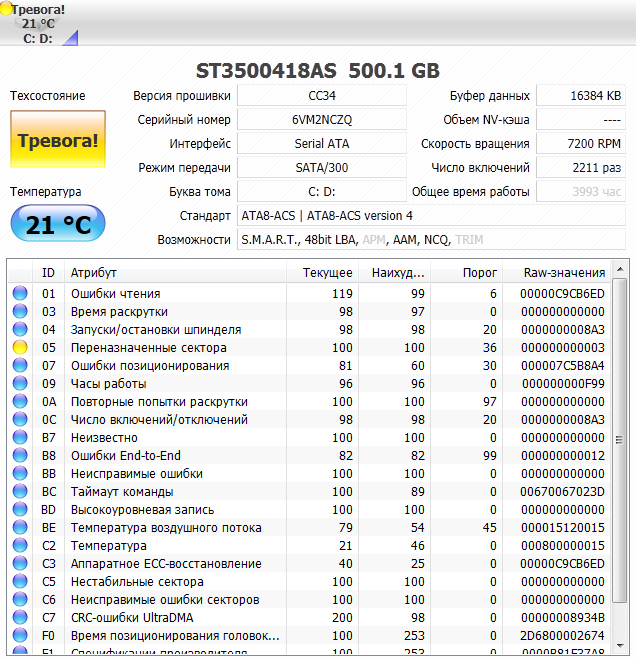
Task: Click blue status icon of attribute C5
Action: [x=20, y=581]
